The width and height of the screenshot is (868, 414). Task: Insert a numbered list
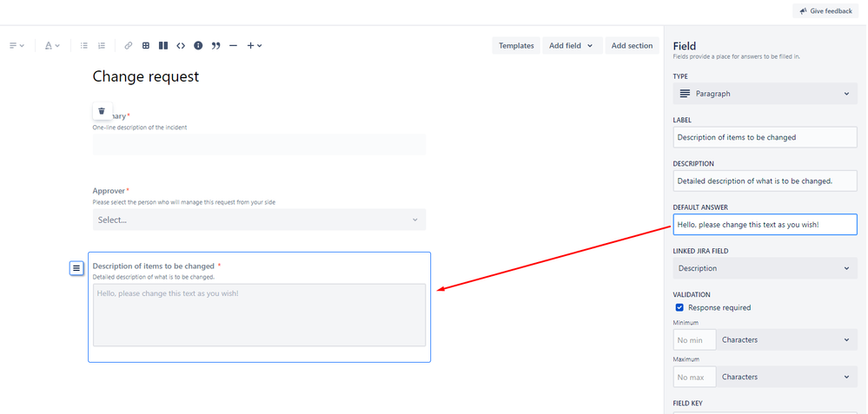pyautogui.click(x=102, y=46)
